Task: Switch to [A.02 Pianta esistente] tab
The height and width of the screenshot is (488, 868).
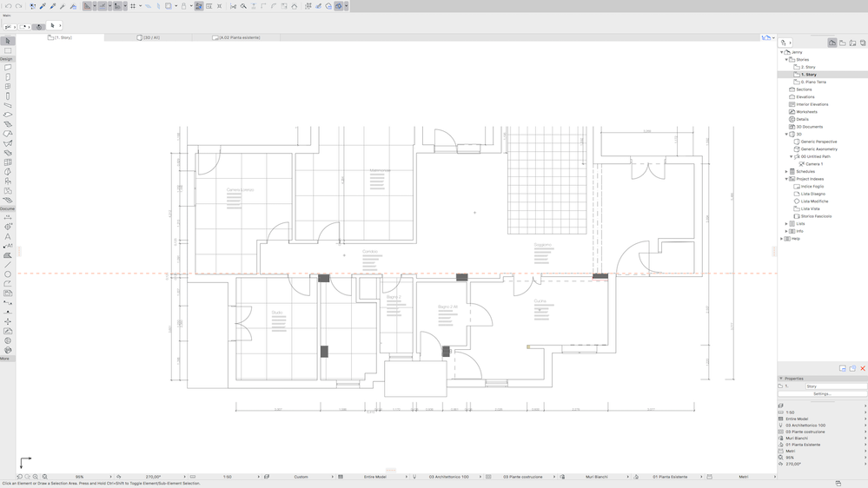Action: pos(236,37)
